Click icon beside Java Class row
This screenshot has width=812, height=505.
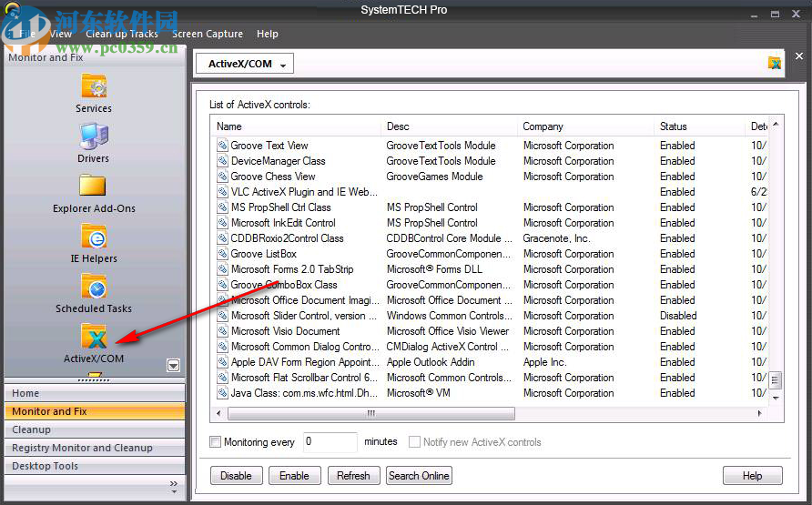(x=223, y=393)
